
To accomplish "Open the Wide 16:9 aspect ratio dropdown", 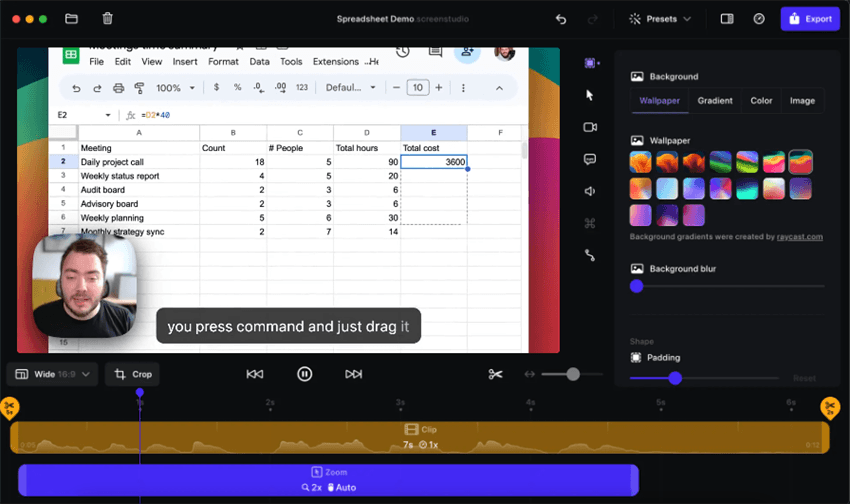I will click(52, 374).
